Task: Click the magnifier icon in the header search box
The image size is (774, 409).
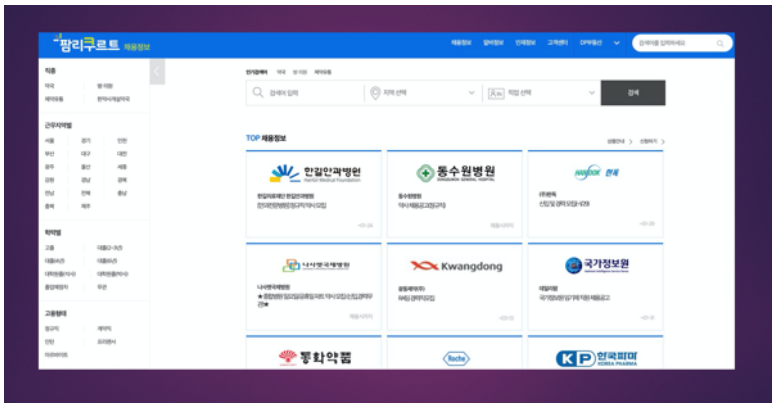Action: (x=720, y=43)
